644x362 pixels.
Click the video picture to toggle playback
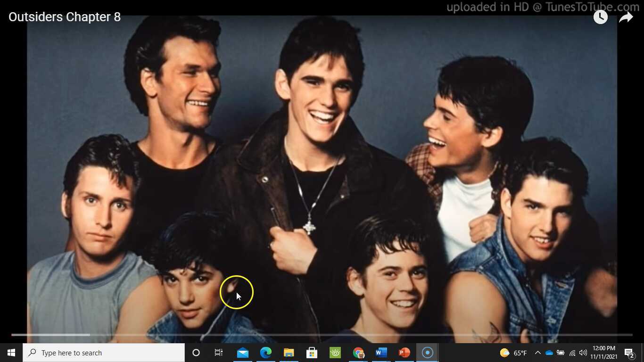coord(322,179)
